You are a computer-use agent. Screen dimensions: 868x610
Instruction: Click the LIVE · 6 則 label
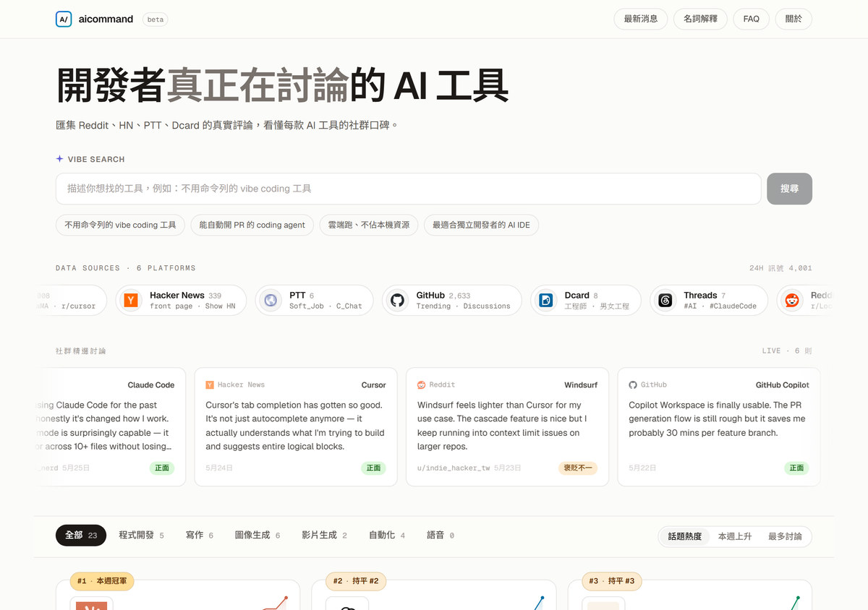coord(787,351)
